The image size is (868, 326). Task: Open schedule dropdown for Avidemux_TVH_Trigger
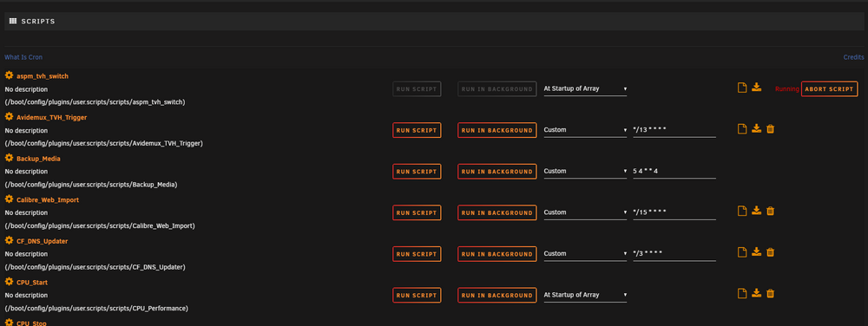[585, 130]
